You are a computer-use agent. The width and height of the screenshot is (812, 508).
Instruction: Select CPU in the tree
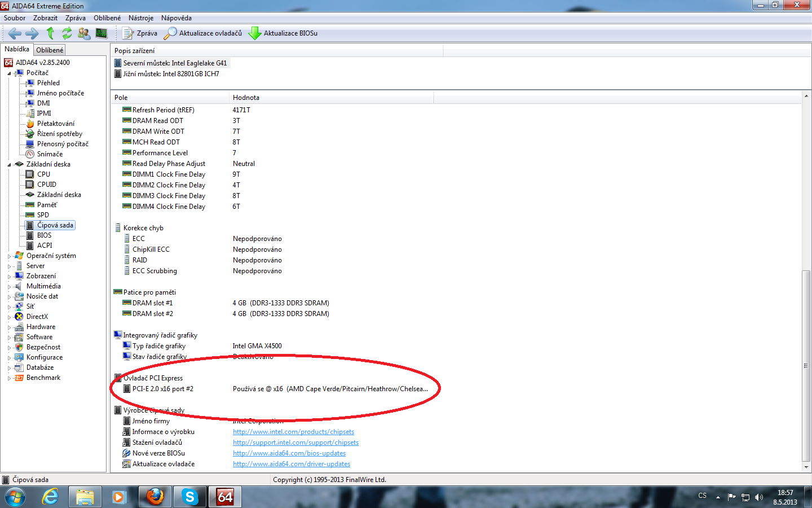coord(43,174)
